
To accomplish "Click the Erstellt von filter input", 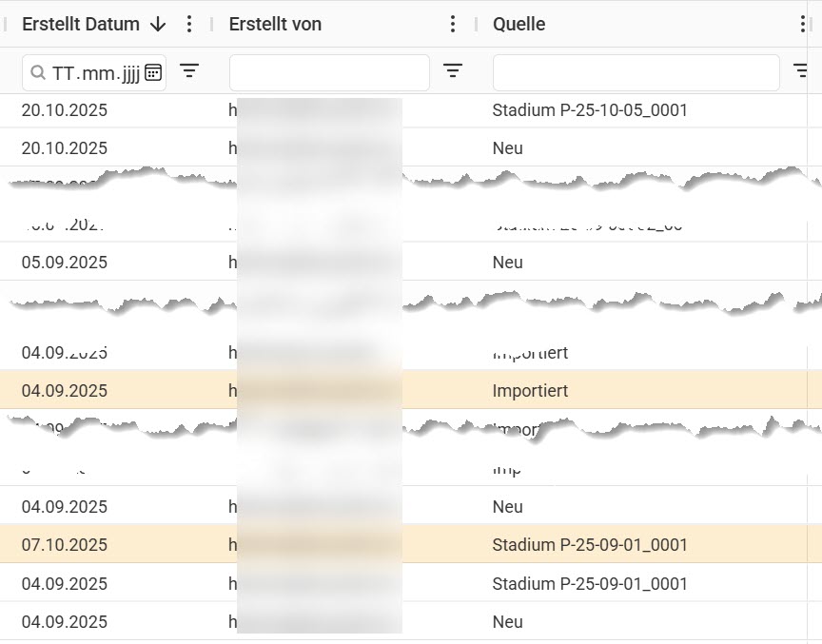I will click(329, 72).
